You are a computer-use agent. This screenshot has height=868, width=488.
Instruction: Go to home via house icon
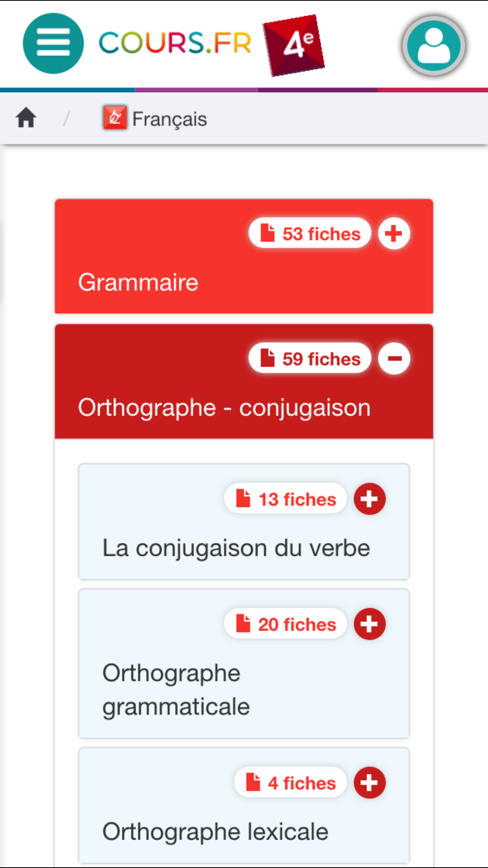click(x=26, y=118)
